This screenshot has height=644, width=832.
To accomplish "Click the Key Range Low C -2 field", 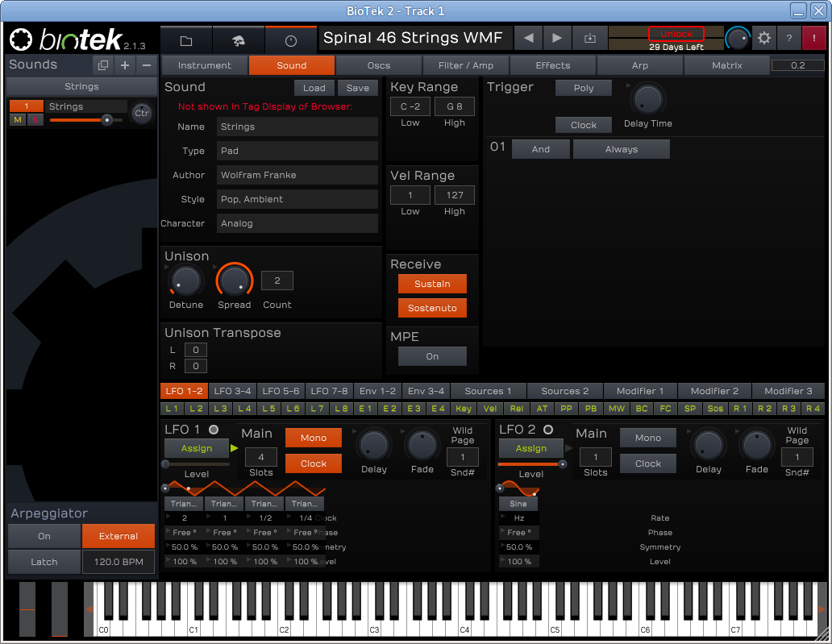I will 410,106.
